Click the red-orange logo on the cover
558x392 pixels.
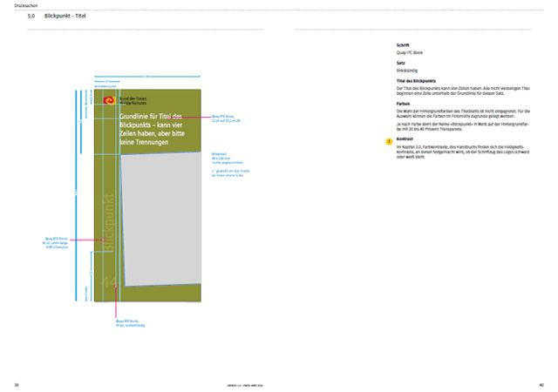(109, 101)
